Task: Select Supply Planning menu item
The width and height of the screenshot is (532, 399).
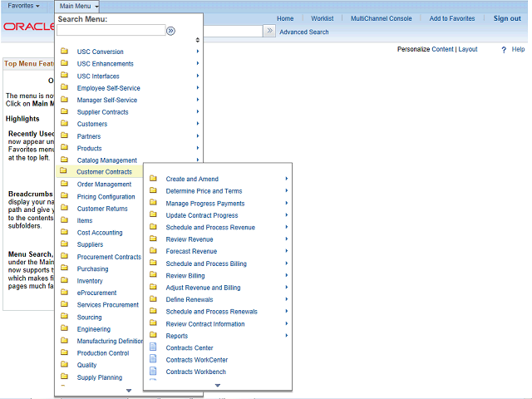Action: (100, 377)
